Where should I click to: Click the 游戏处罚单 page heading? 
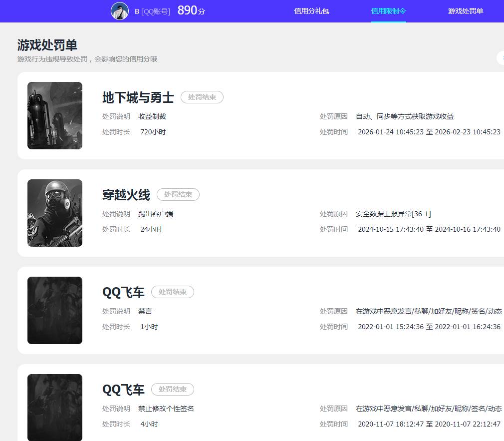(x=47, y=45)
